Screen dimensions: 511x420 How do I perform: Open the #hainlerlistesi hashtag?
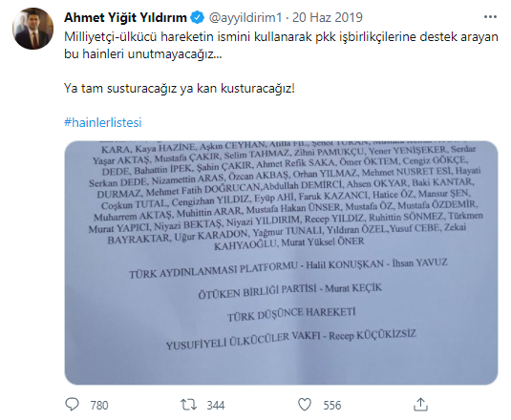pyautogui.click(x=103, y=122)
